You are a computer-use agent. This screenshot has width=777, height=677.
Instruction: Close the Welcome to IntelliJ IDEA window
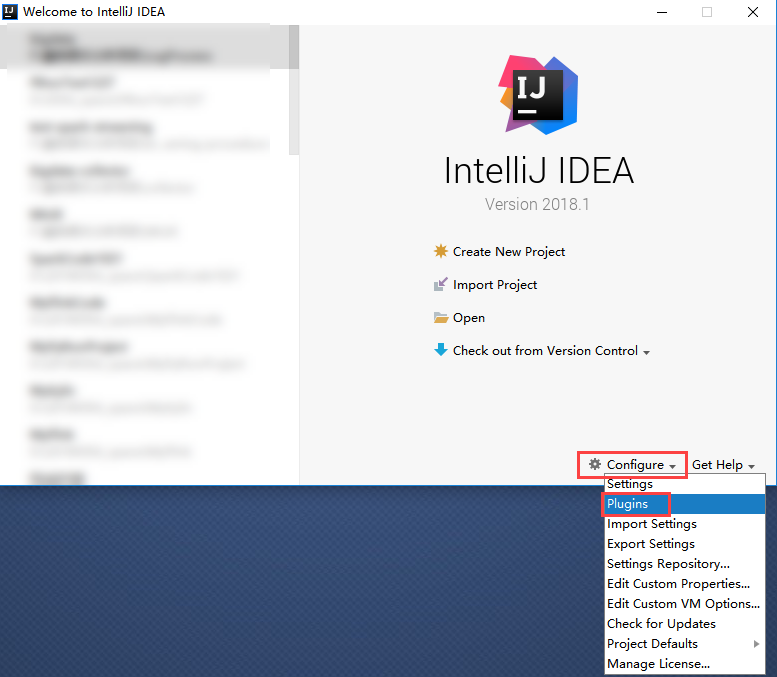coord(753,12)
